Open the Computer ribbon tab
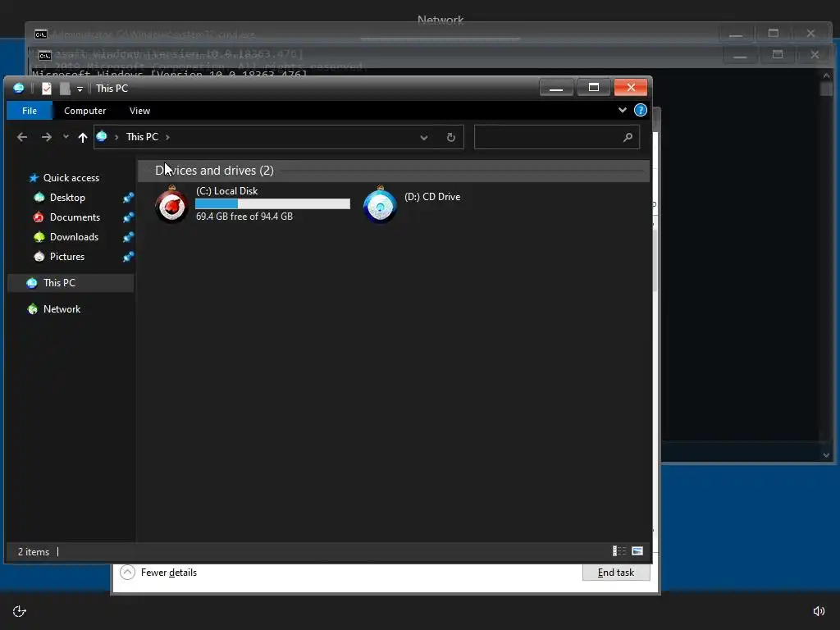Image resolution: width=840 pixels, height=630 pixels. [x=84, y=111]
